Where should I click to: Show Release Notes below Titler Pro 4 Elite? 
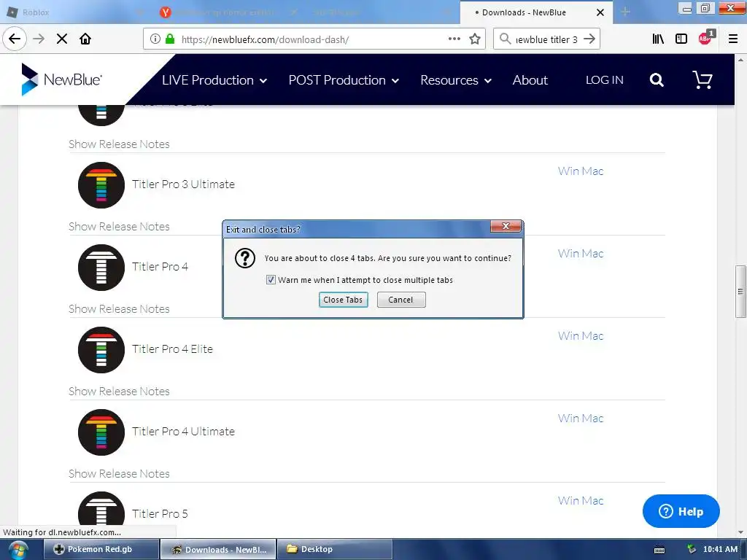(119, 391)
